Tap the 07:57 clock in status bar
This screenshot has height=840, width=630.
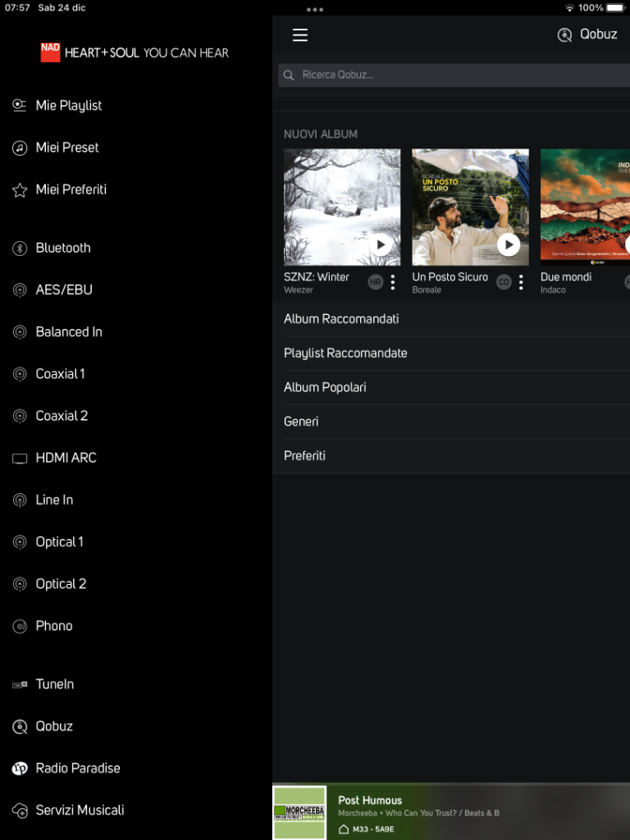pos(17,8)
